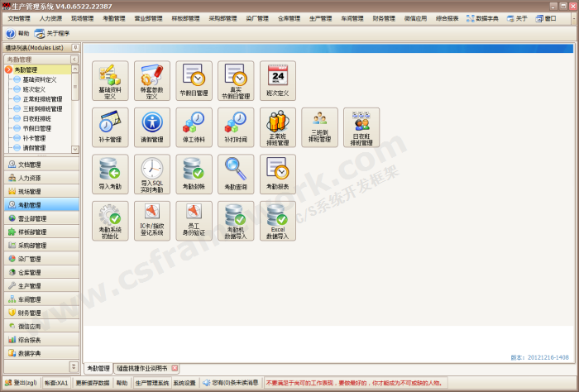This screenshot has height=392, width=579.
Task: Open 考勤查询 magnifier icon
Action: 236,174
